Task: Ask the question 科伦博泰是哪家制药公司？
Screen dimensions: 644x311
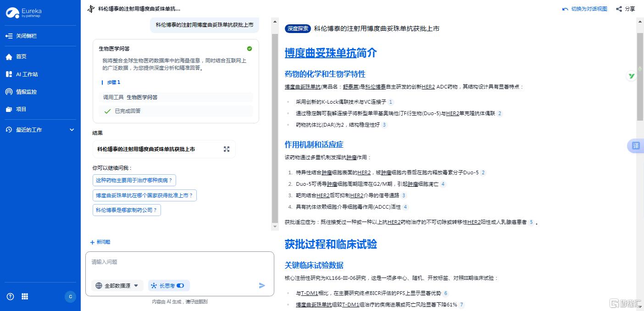Action: tap(127, 211)
